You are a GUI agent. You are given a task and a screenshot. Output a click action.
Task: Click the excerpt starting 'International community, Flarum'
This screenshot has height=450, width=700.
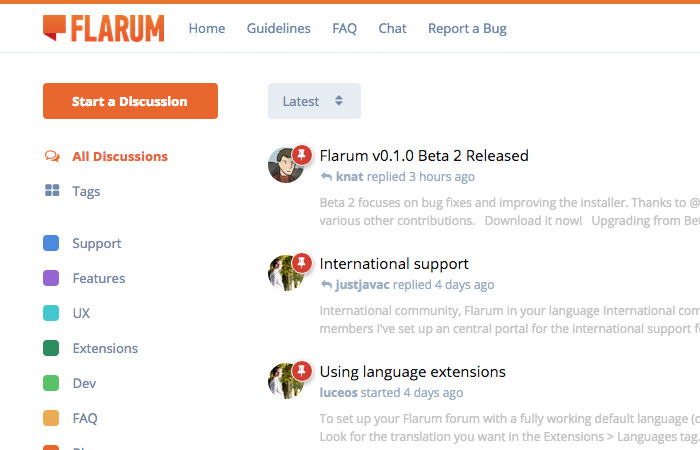point(510,320)
